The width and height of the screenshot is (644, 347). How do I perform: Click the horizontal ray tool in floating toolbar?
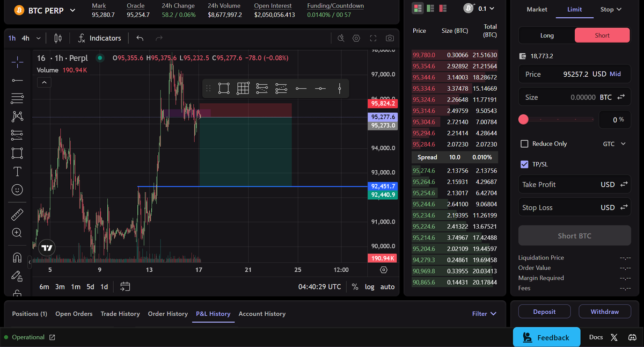301,88
